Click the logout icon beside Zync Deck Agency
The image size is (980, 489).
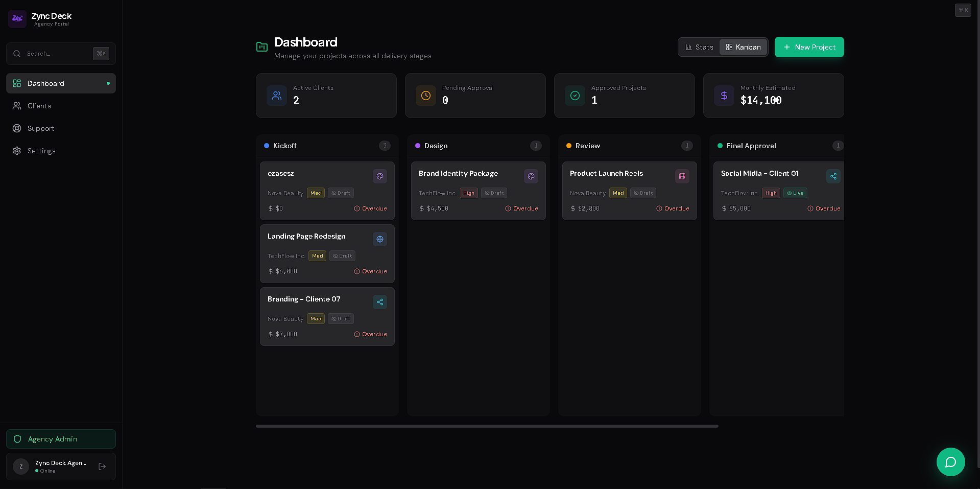(102, 467)
